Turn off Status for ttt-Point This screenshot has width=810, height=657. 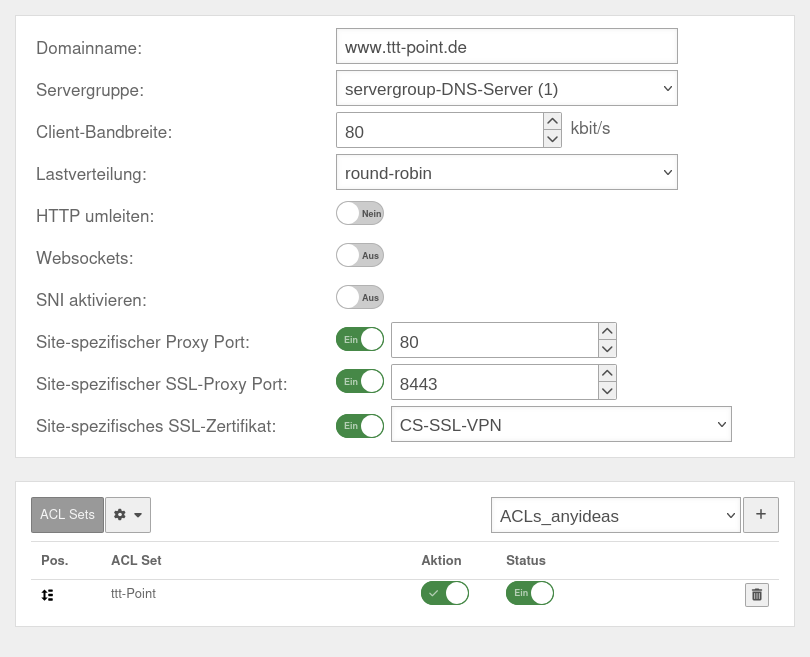point(529,593)
